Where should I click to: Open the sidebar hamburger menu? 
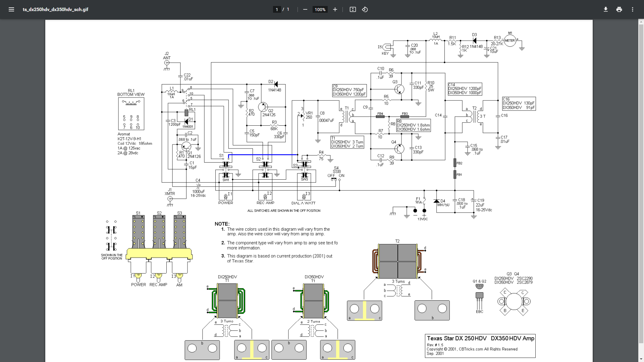tap(11, 9)
